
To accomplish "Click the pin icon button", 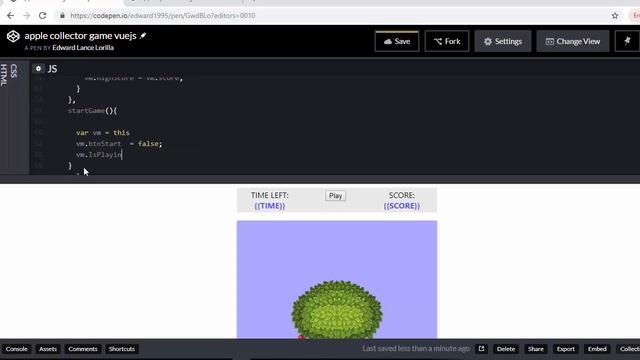I will point(627,41).
